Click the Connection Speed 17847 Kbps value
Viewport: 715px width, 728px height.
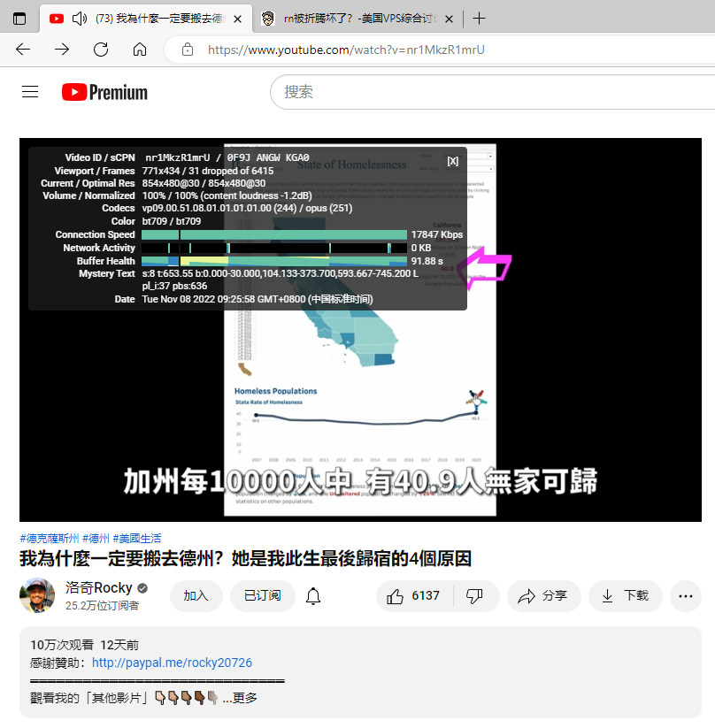[437, 234]
